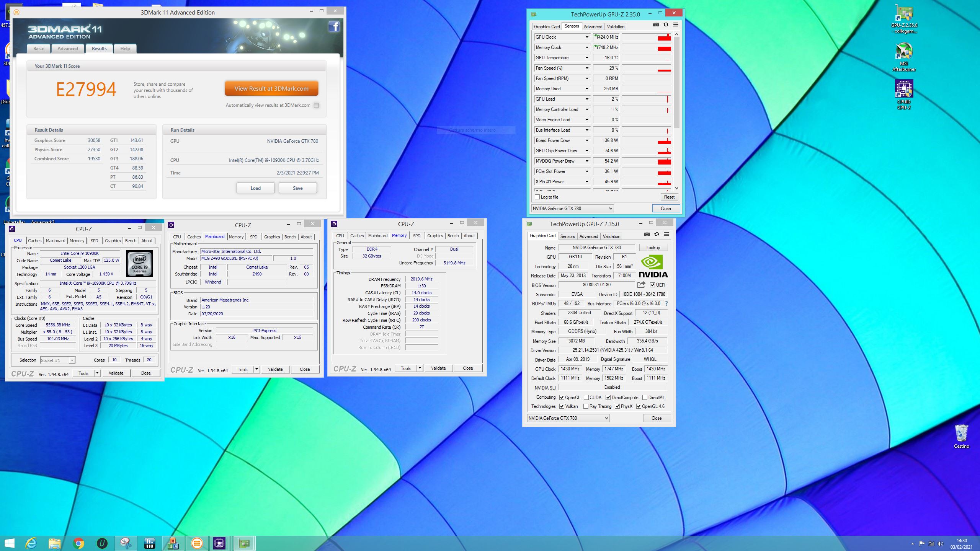Click the Windows Start button

tap(9, 543)
